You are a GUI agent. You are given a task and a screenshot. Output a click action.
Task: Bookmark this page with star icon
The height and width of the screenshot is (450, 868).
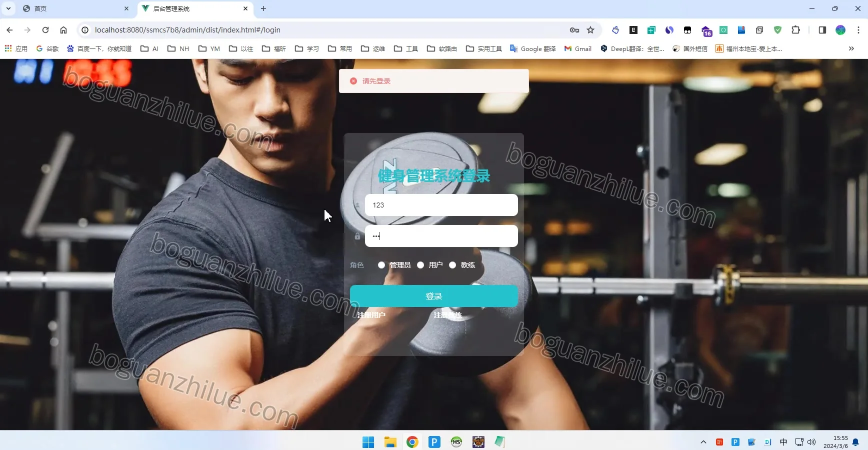[x=590, y=30]
